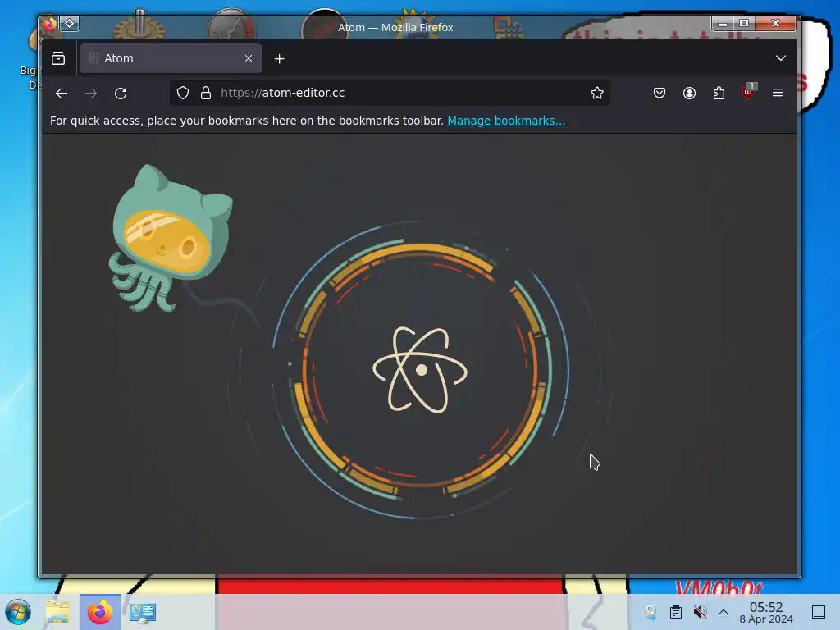Close the Atom tab

(x=249, y=58)
